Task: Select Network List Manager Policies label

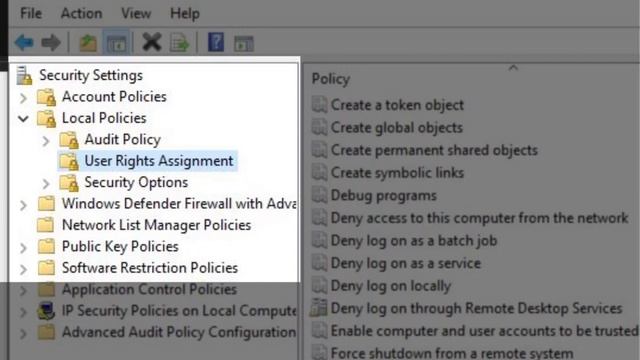Action: click(x=156, y=225)
